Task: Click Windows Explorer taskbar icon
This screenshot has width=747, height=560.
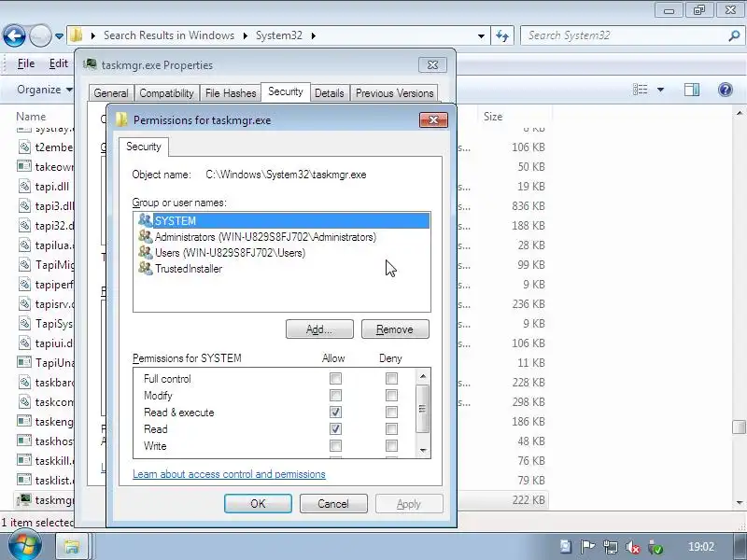Action: point(72,547)
